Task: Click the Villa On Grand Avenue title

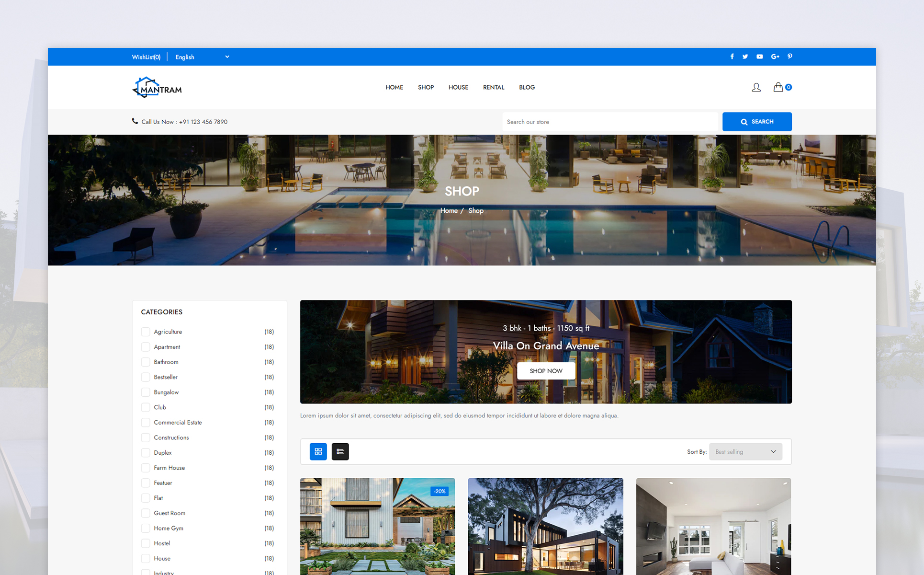Action: (x=546, y=345)
